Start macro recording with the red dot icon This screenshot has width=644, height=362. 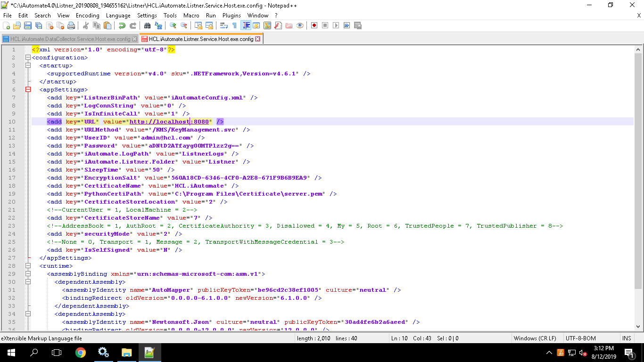(314, 25)
